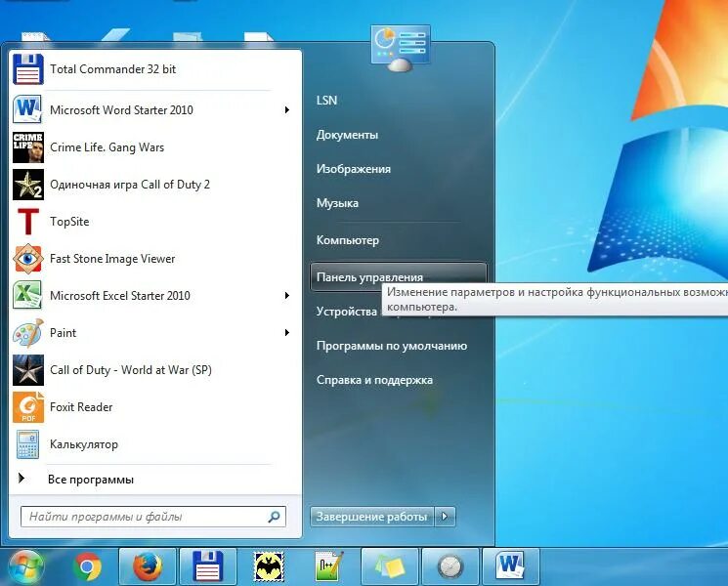The height and width of the screenshot is (586, 728).
Task: Expand Microsoft Word Starter jump list arrow
Action: tap(287, 110)
